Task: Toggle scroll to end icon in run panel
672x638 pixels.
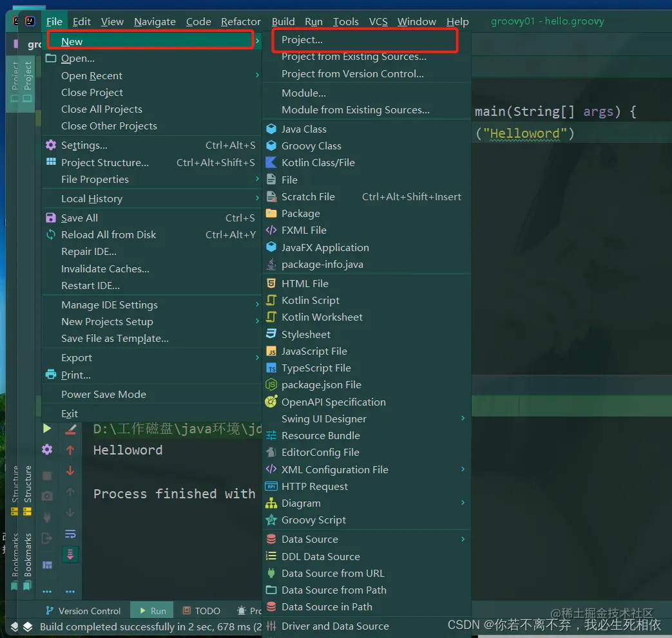Action: point(70,554)
